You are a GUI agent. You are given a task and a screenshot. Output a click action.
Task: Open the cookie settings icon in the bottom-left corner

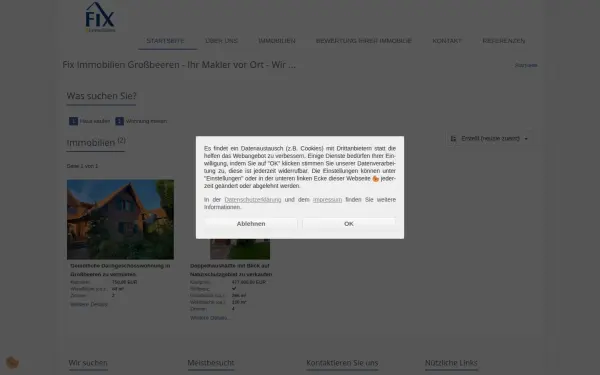click(12, 362)
